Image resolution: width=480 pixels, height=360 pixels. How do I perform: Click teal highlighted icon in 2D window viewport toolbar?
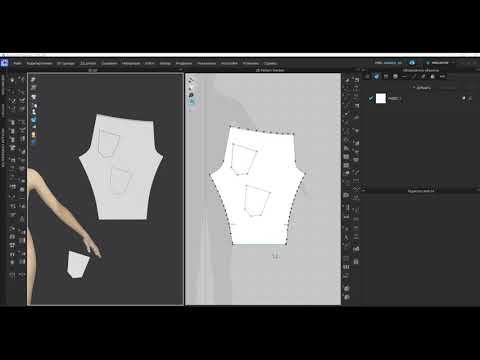click(191, 102)
